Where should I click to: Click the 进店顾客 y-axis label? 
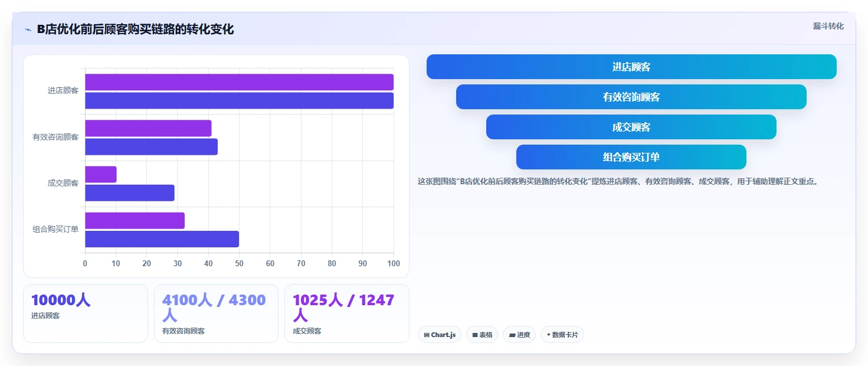[63, 91]
